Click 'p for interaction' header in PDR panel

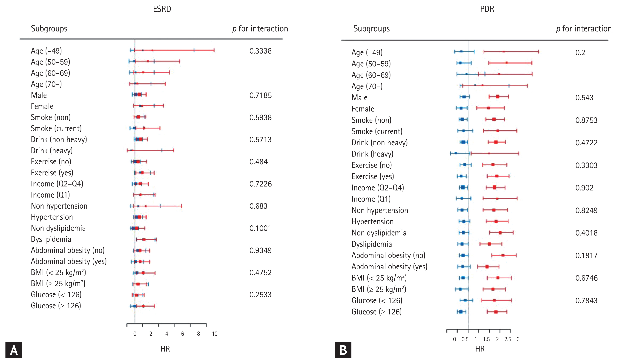tap(584, 29)
